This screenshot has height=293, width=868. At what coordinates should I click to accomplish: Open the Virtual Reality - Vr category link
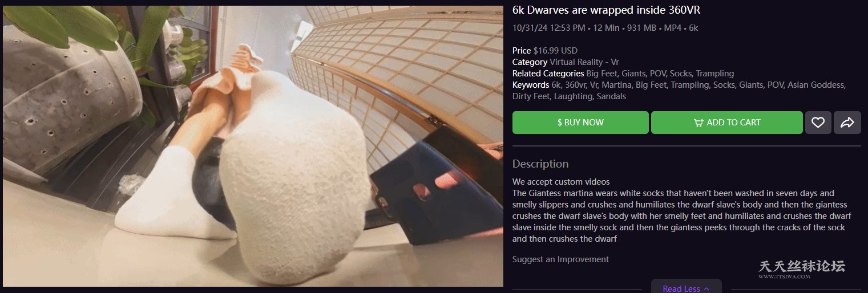[x=584, y=62]
